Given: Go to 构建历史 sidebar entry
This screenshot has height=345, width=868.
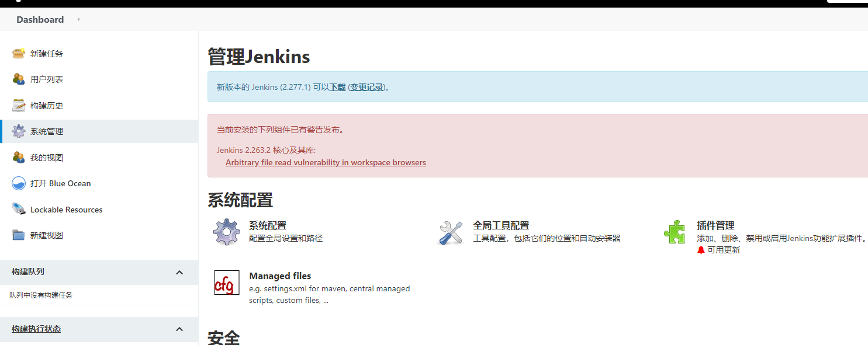Looking at the screenshot, I should 47,106.
